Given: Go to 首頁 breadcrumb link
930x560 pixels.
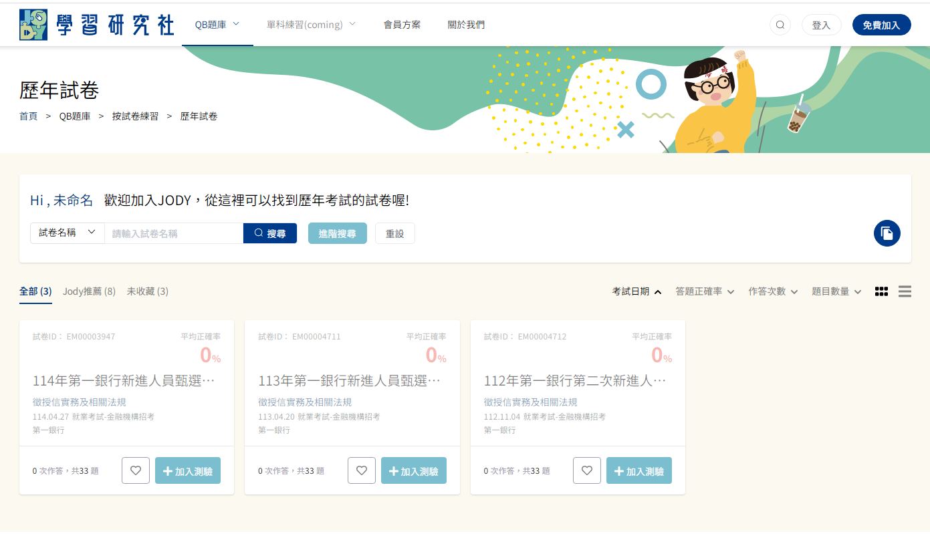Looking at the screenshot, I should [28, 116].
